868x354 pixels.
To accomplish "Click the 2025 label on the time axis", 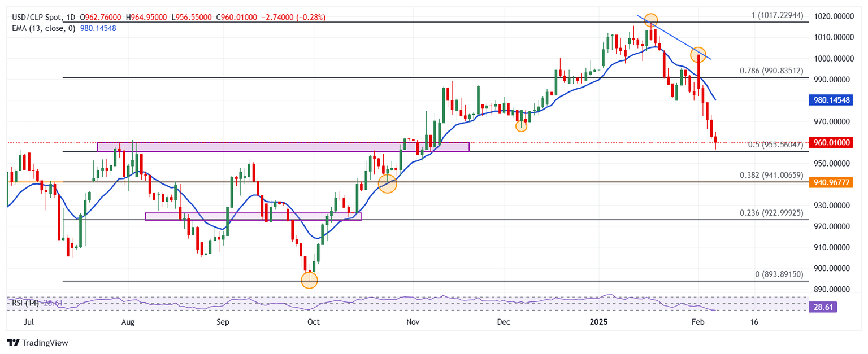I will [598, 322].
